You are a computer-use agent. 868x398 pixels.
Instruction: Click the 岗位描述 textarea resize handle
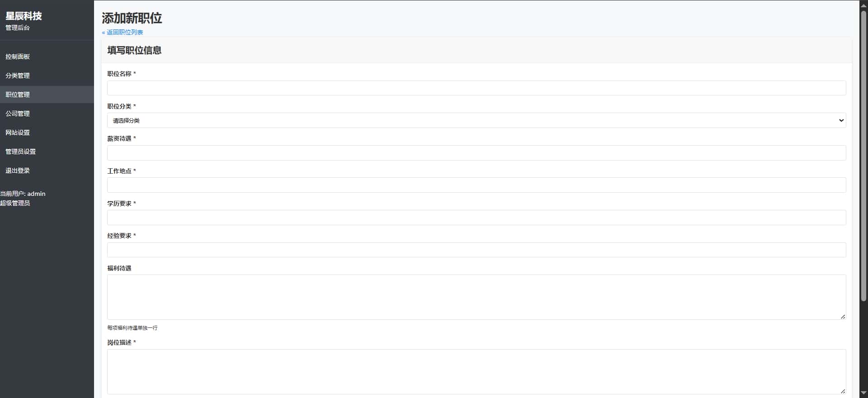[843, 391]
